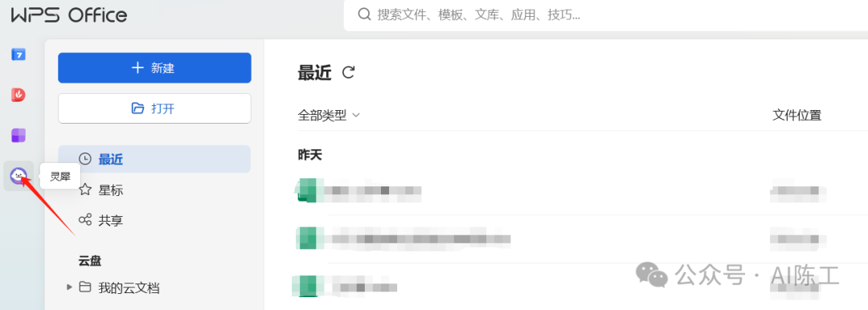Open the blue calendar sidebar icon

[18, 55]
